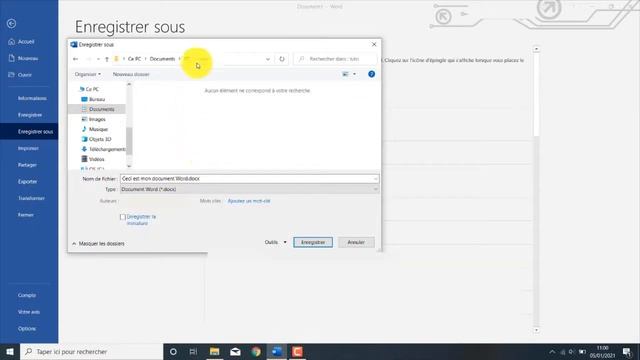Select Bureau in the folder tree
This screenshot has height=360, width=640.
[97, 99]
